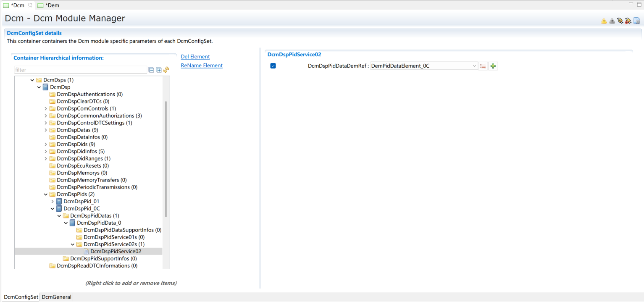
Task: Uncheck the DcmDspPidDataDemRef checkbox
Action: click(x=273, y=66)
